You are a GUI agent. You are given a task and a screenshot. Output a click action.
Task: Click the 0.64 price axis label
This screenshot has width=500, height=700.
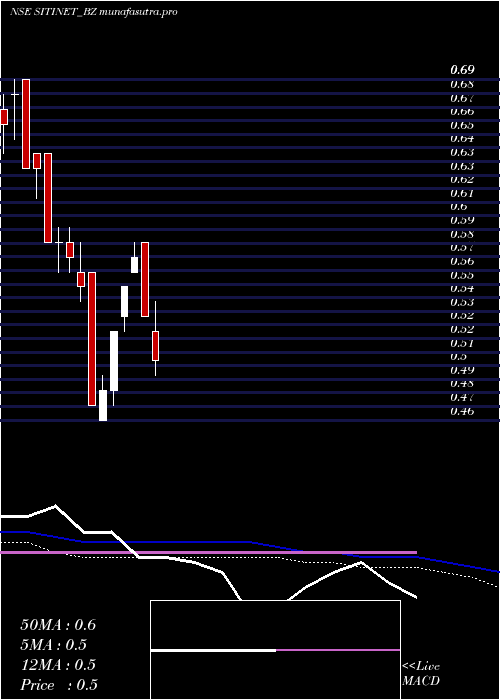click(x=462, y=138)
